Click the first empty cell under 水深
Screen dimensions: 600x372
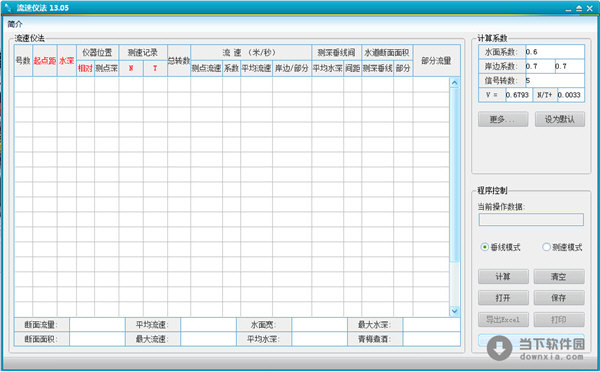pos(67,85)
